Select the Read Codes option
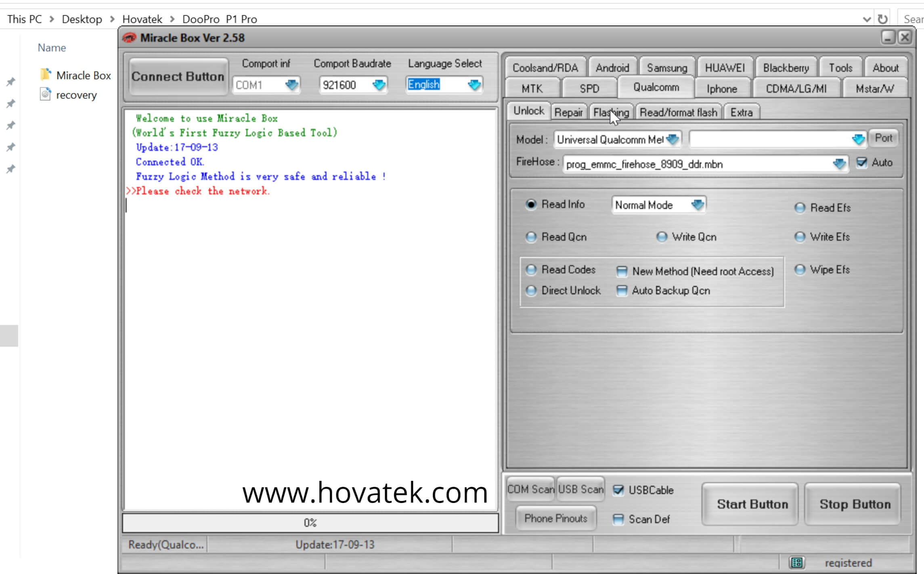This screenshot has height=574, width=924. tap(531, 269)
